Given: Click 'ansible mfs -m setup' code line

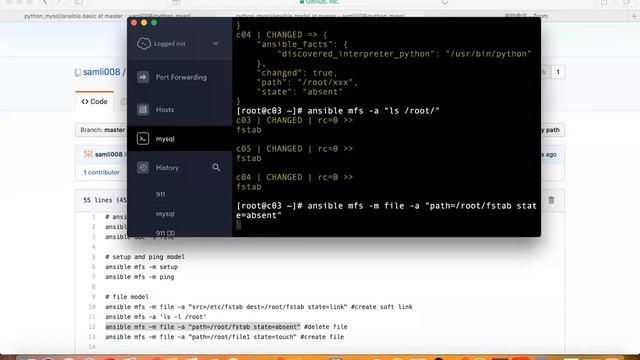Looking at the screenshot, I should point(142,267).
